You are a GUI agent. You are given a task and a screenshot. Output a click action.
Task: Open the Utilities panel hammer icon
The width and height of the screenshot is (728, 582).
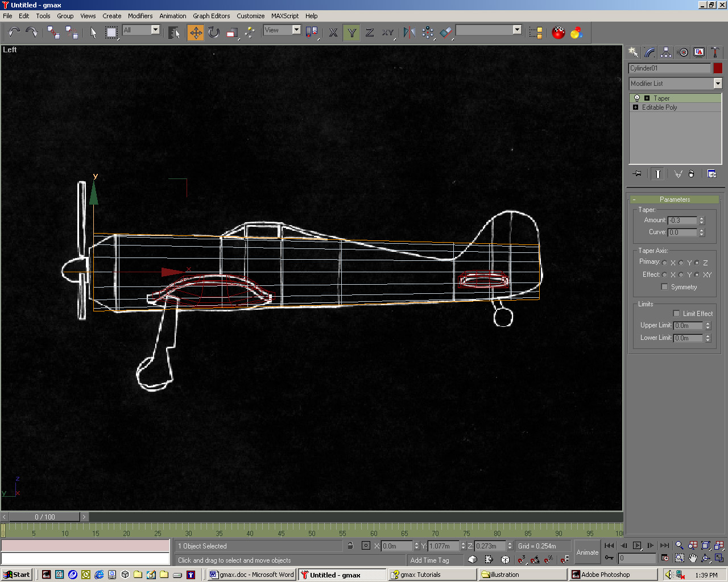(715, 52)
